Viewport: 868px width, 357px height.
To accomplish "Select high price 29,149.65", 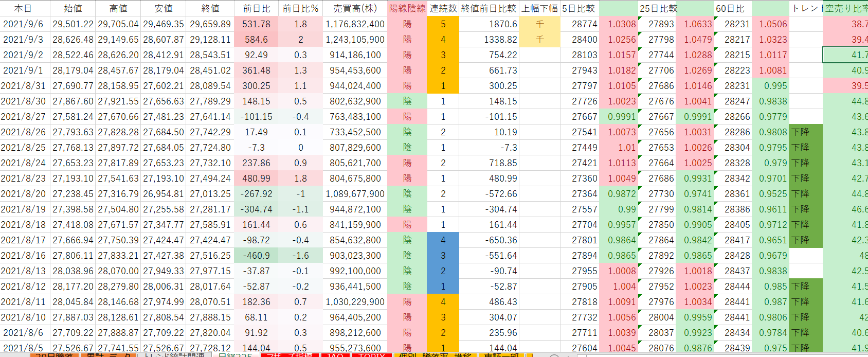I will click(118, 39).
